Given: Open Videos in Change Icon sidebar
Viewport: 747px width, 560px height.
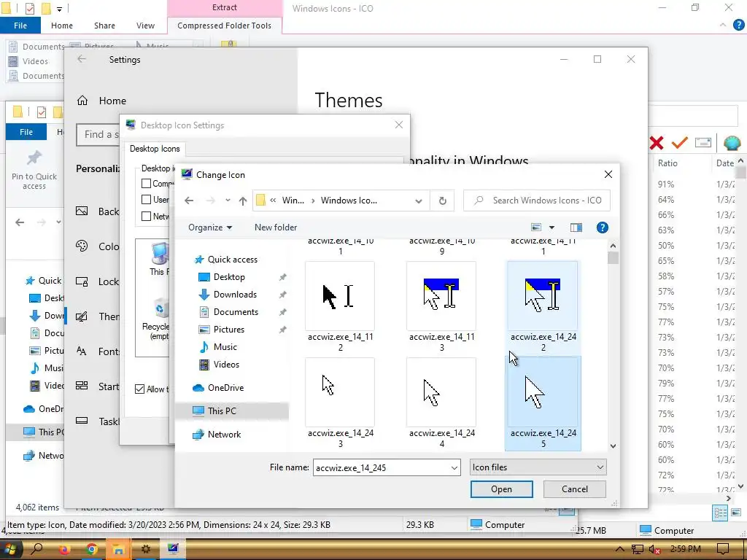Looking at the screenshot, I should point(226,365).
